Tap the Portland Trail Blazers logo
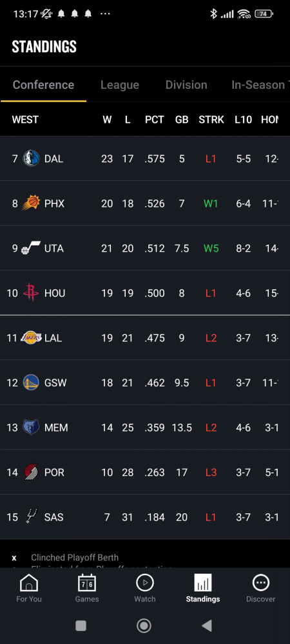 pos(31,472)
